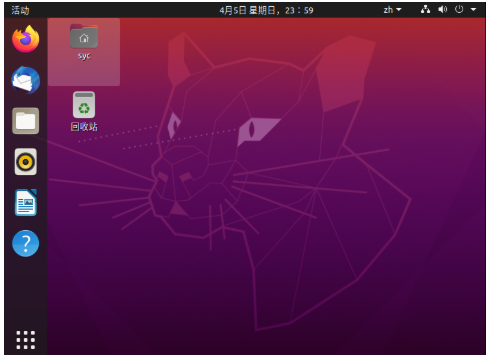
Task: Launch Rhythmbox music player
Action: tap(26, 162)
